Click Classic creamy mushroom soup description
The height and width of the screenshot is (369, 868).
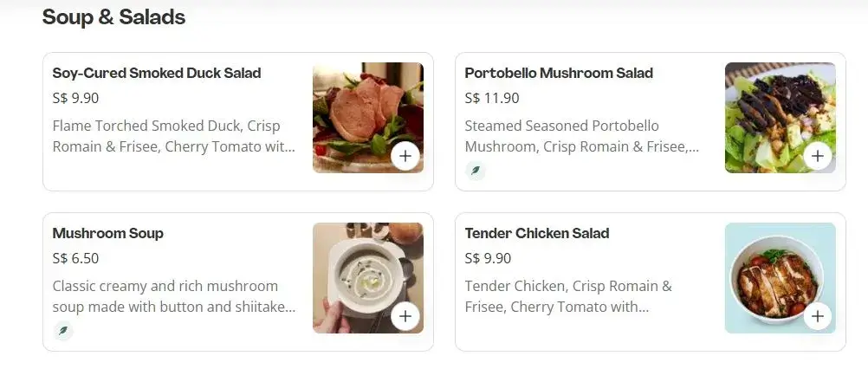point(173,296)
